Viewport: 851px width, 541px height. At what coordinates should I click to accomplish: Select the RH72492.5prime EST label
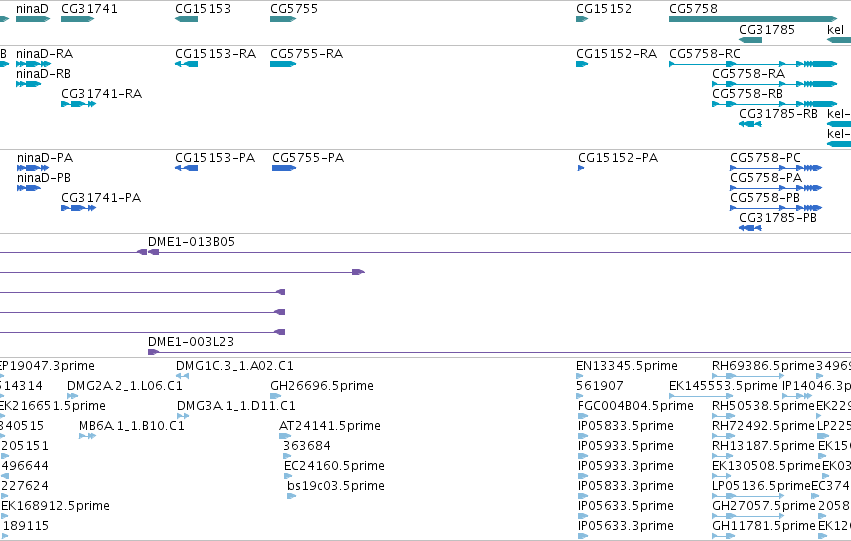763,426
